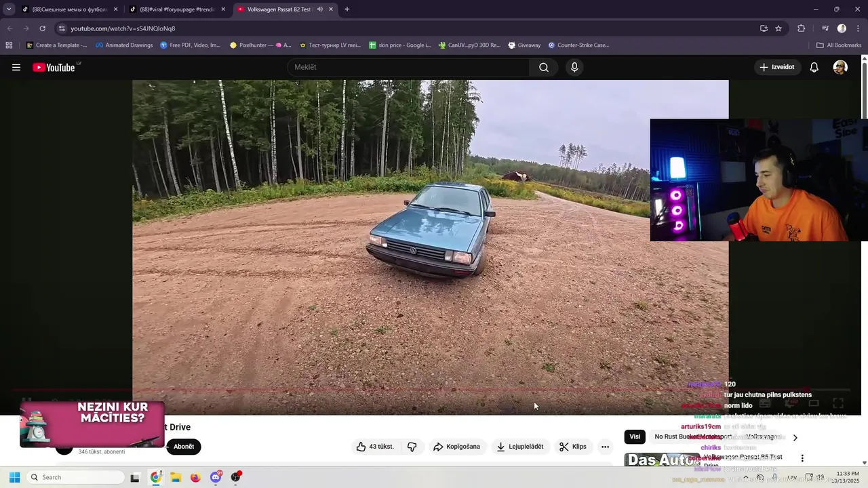
Task: Switch to the #viral #foryoupage TikTok tab
Action: coord(177,9)
